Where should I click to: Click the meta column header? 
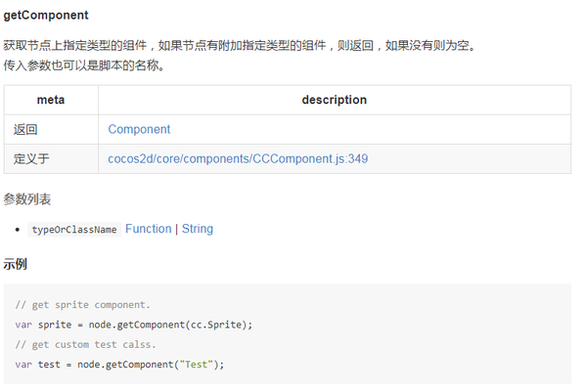(x=51, y=100)
